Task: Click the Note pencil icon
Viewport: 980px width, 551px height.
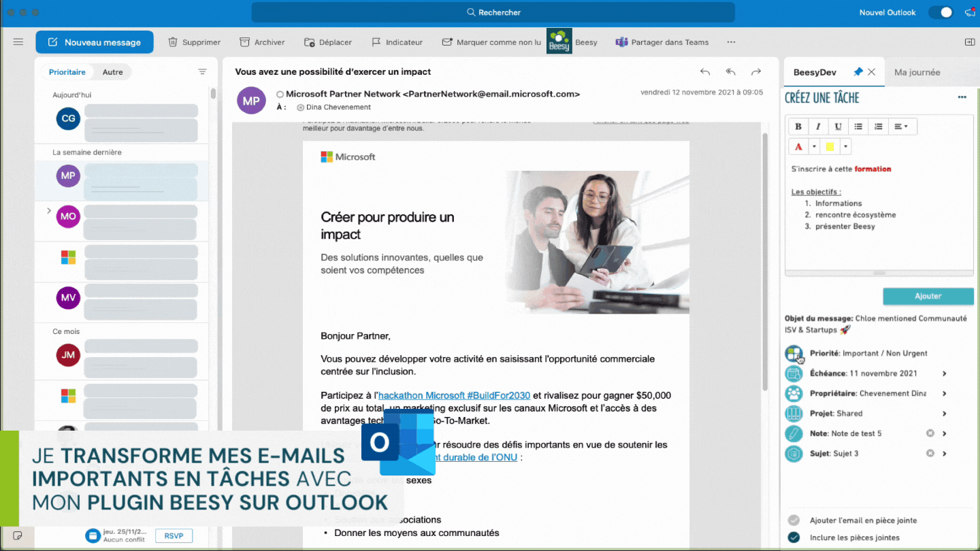Action: (x=794, y=433)
